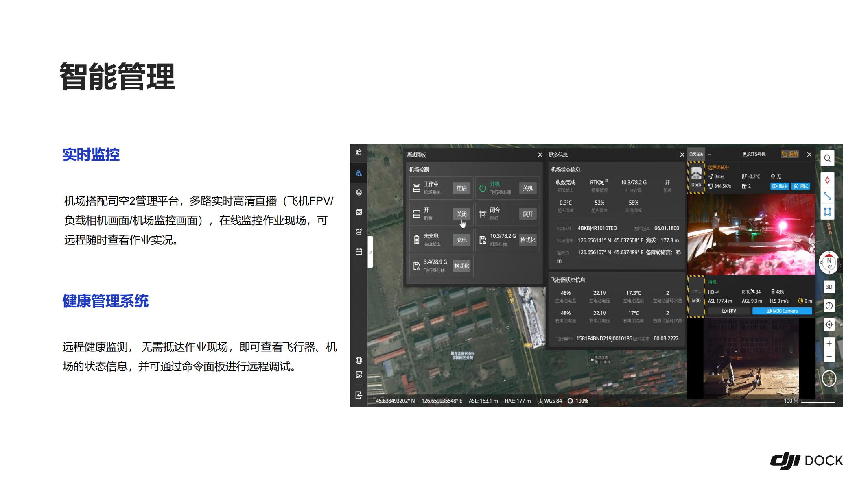Click the 实时监控 heading on the slide

[x=91, y=155]
